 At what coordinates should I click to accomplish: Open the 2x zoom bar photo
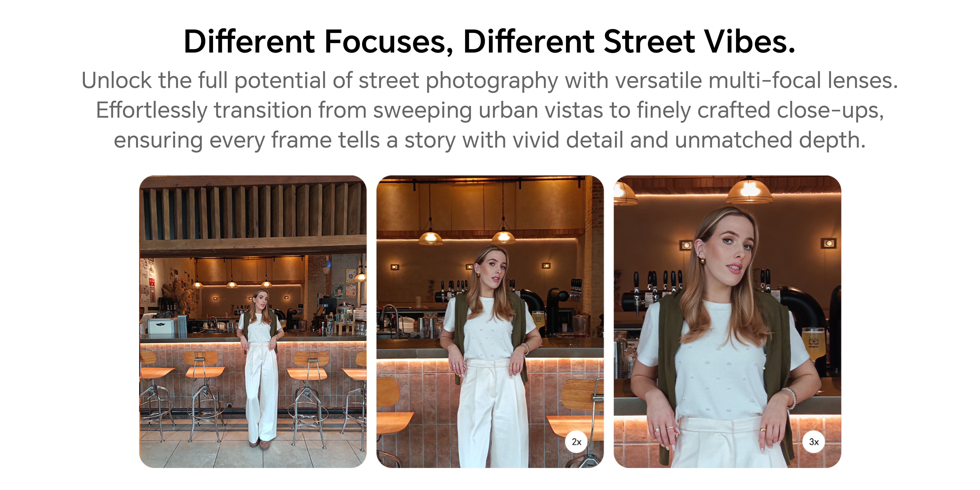tap(490, 321)
